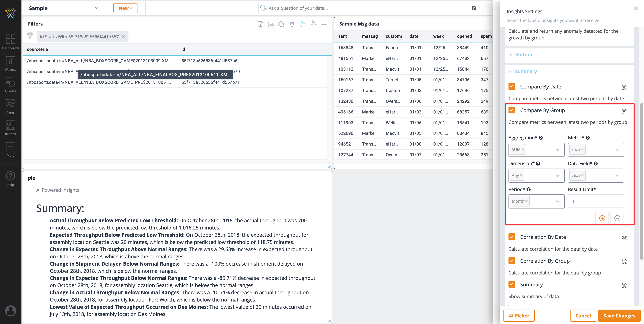The width and height of the screenshot is (644, 324).
Task: Click the AI Picker button
Action: pos(519,315)
